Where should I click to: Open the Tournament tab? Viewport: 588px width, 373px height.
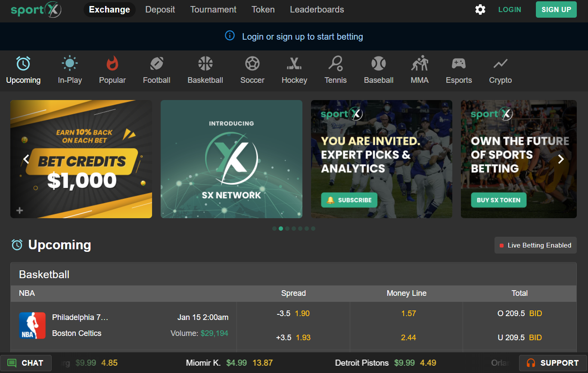(213, 9)
